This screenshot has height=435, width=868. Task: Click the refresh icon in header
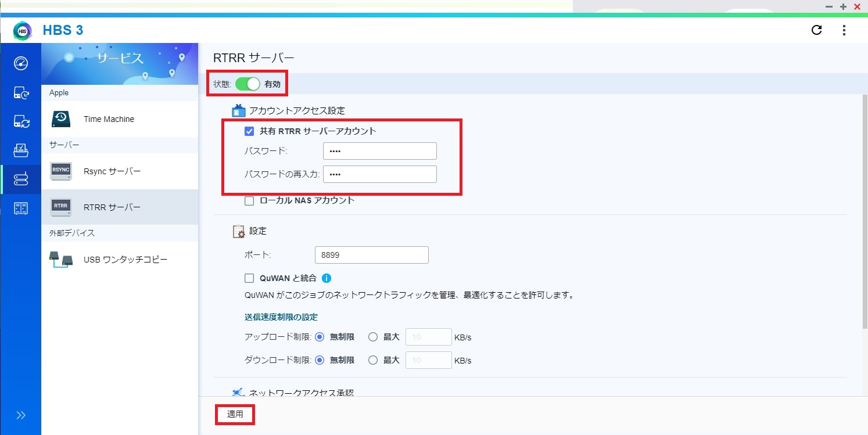(x=816, y=30)
